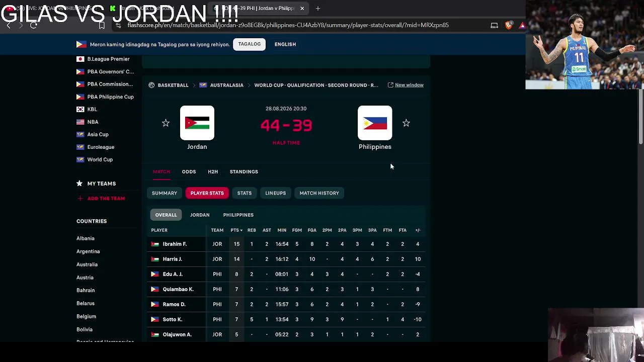Sort table by AST column header
The height and width of the screenshot is (362, 644).
(267, 230)
